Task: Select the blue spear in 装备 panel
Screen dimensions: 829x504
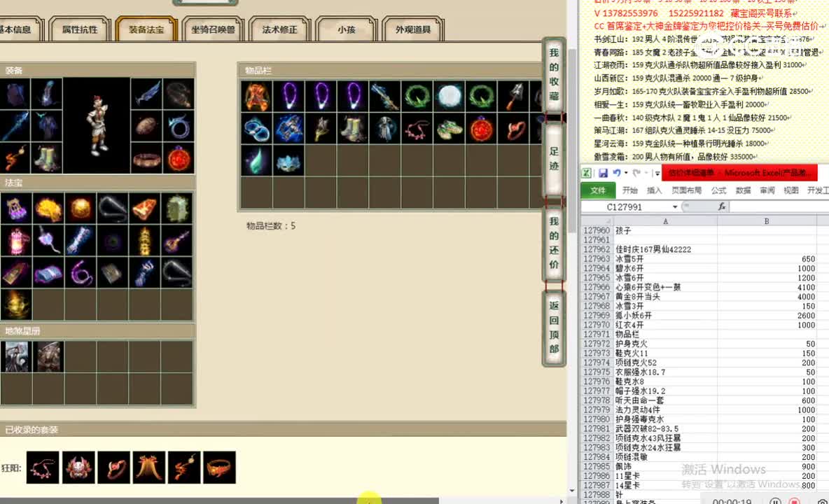Action: [15, 126]
